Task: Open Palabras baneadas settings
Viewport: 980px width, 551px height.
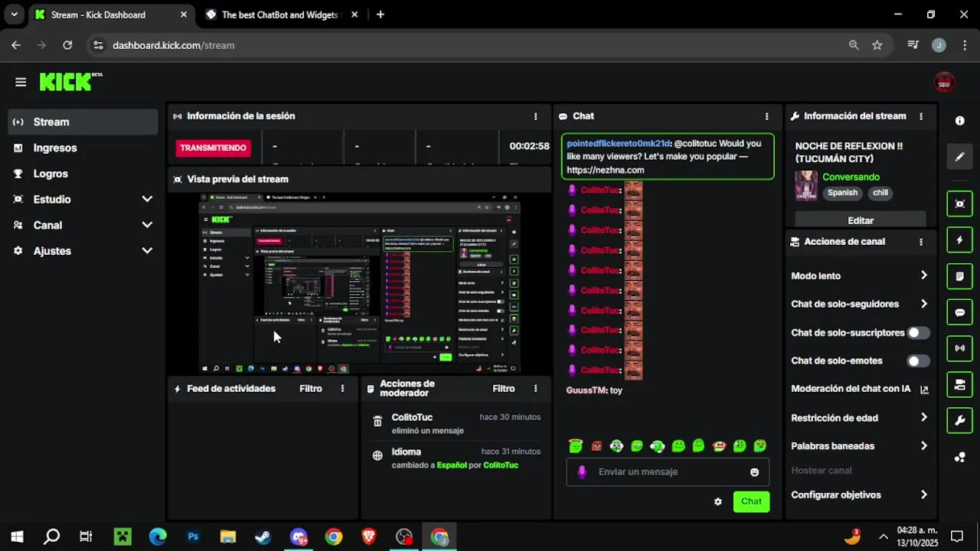Action: (x=860, y=445)
